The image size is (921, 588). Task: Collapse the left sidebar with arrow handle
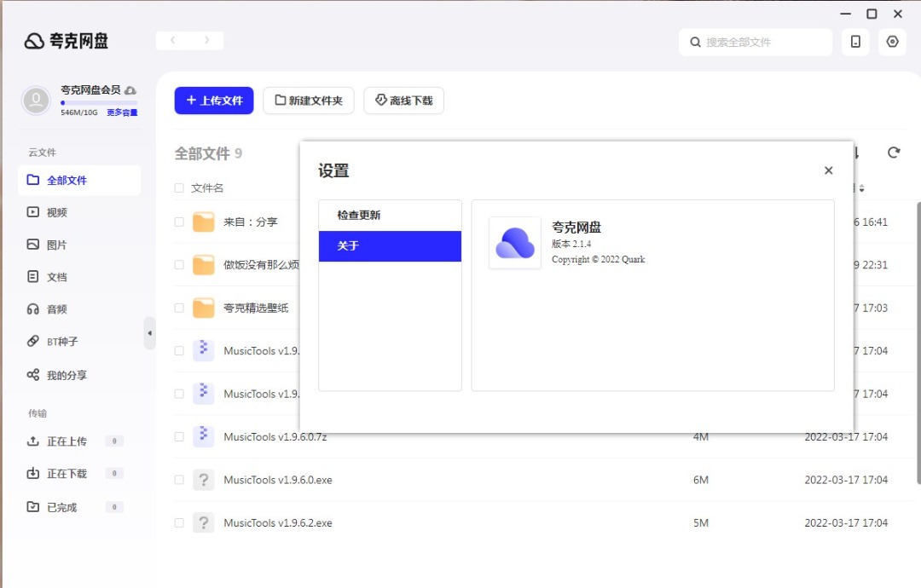[150, 333]
